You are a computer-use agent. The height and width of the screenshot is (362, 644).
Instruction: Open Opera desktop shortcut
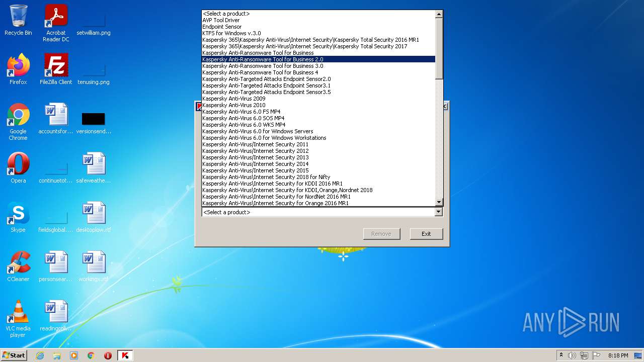(18, 168)
